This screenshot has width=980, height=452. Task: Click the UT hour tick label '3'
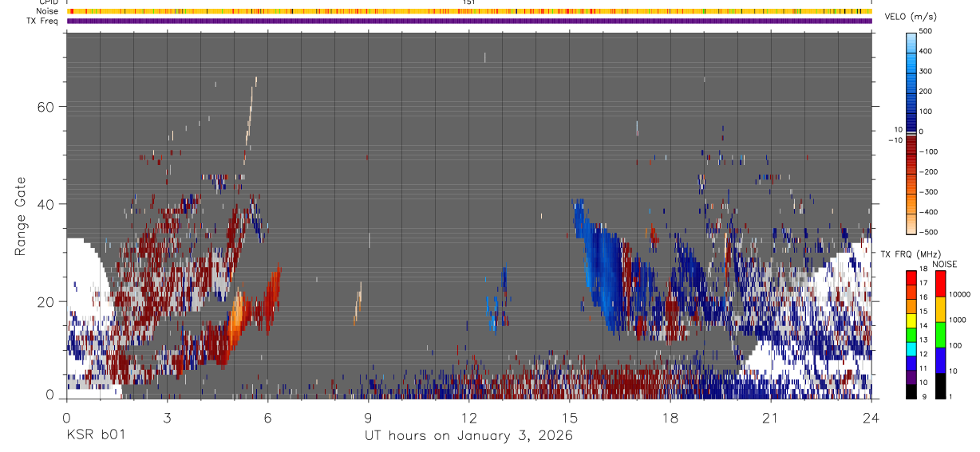(167, 418)
